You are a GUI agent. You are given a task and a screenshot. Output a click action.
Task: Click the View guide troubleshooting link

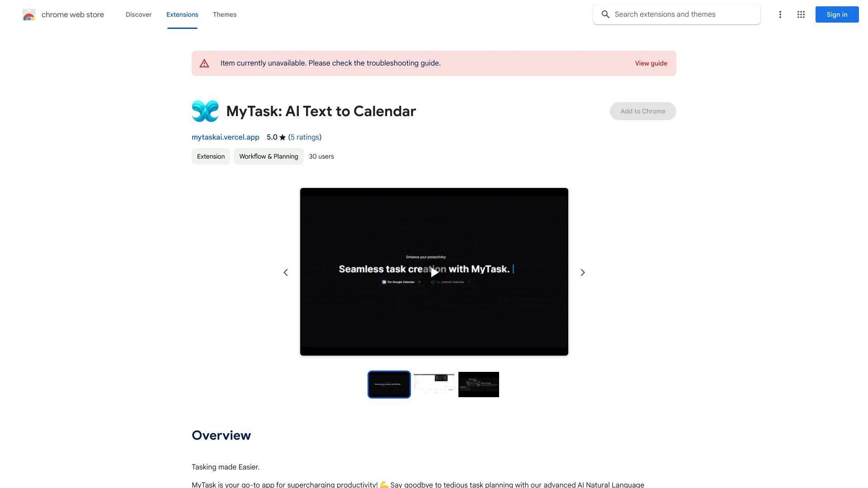pyautogui.click(x=651, y=63)
